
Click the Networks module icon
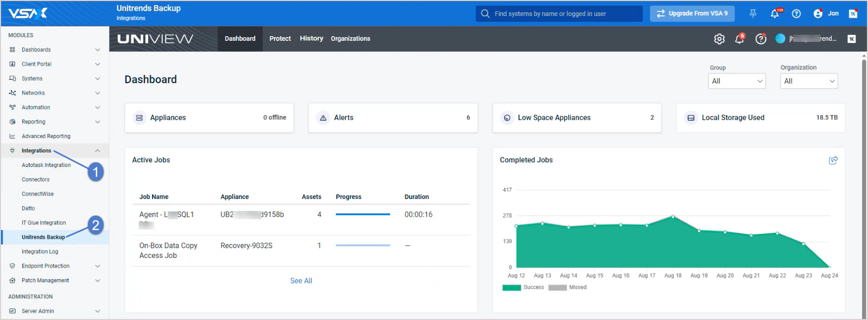coord(12,93)
